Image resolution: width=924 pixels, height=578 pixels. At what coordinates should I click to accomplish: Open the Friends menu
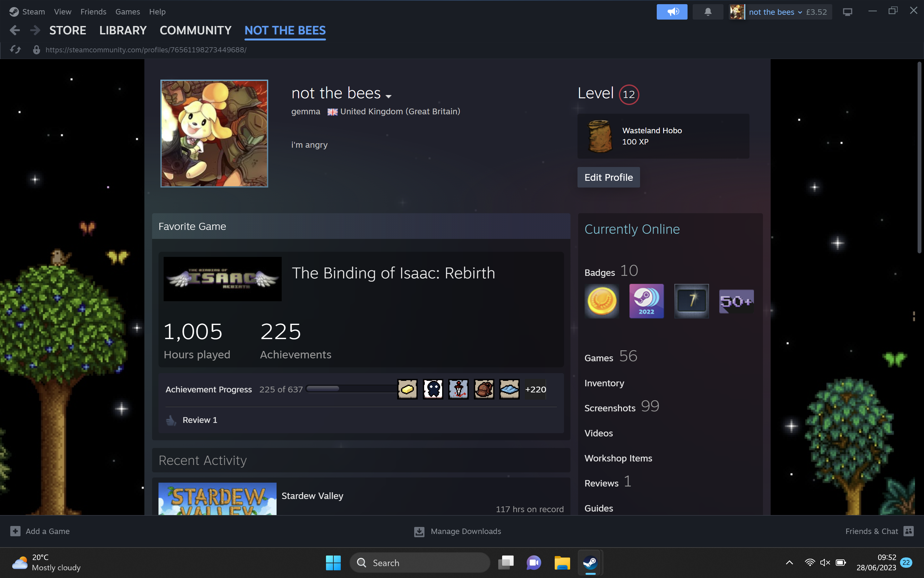point(93,12)
